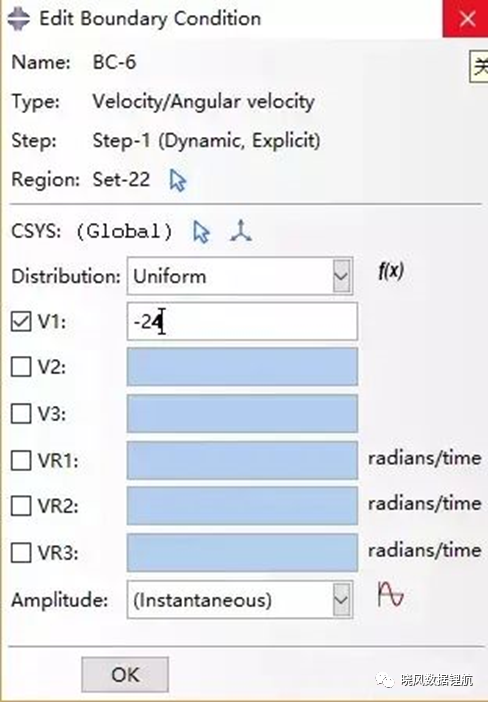Click the edit region arrow next to Set-22
This screenshot has width=488, height=702.
coord(178,180)
